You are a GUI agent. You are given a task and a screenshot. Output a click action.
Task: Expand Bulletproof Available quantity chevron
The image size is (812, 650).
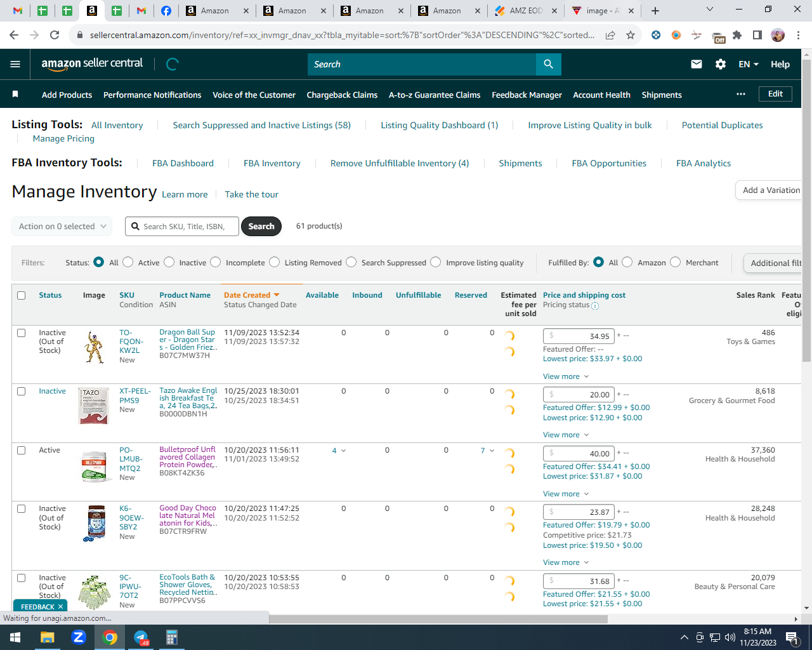coord(344,451)
